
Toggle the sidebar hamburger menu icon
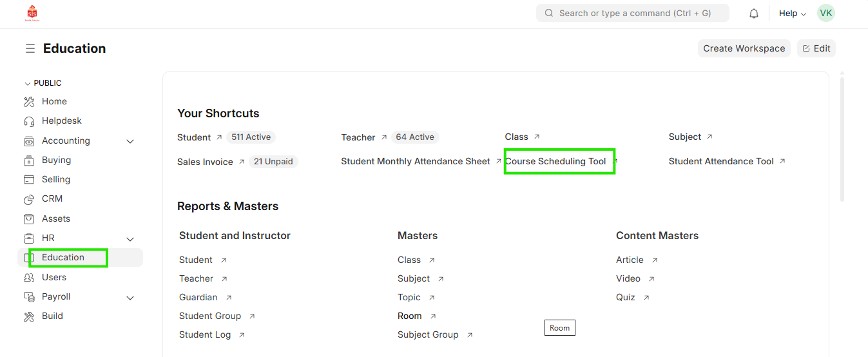(x=30, y=49)
